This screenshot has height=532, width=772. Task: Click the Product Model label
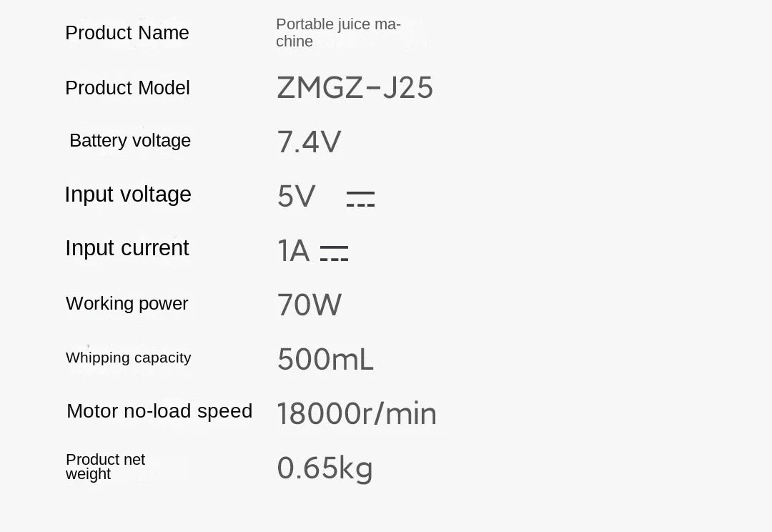[x=127, y=88]
